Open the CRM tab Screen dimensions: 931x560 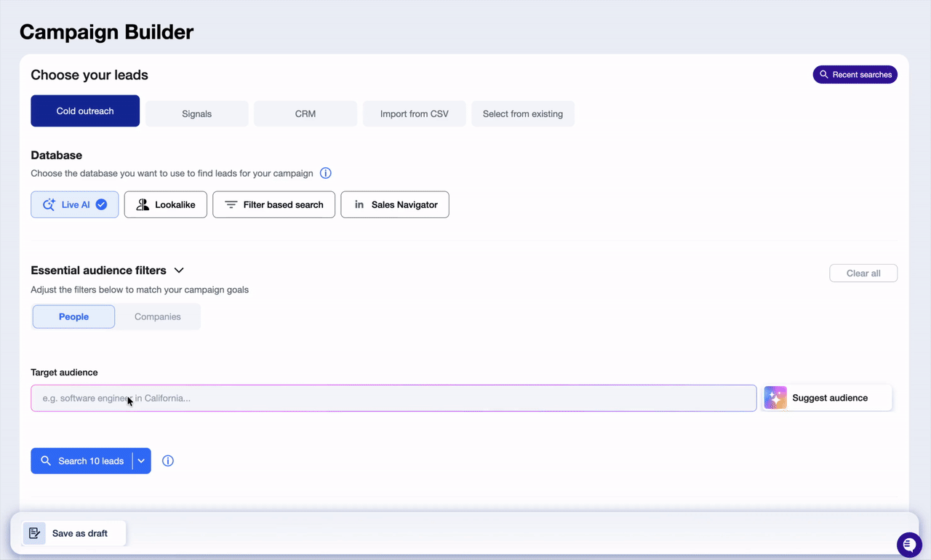pos(305,114)
